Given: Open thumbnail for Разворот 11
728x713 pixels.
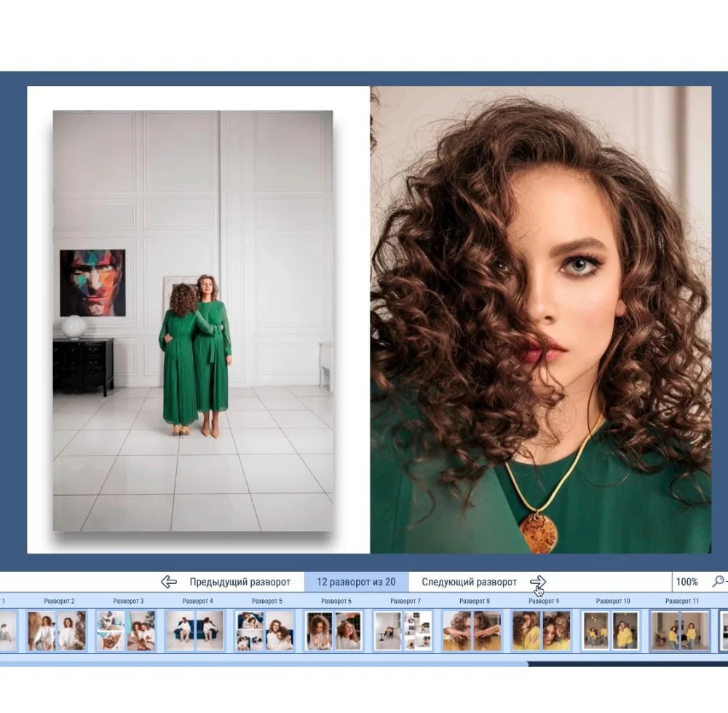Looking at the screenshot, I should pos(680,631).
